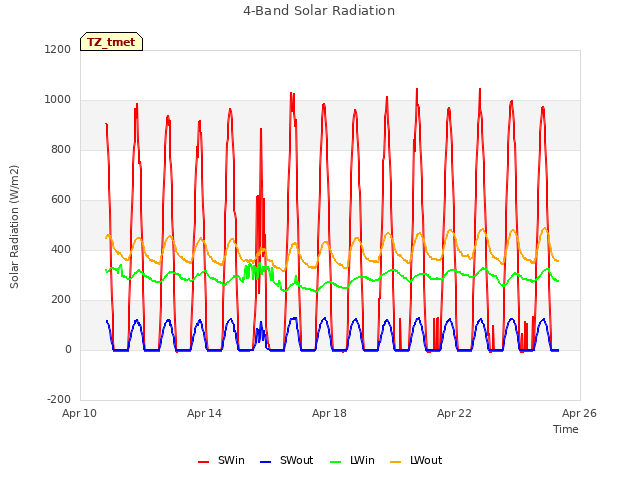Click the '800' y-axis label
640x480 pixels.
61,149
